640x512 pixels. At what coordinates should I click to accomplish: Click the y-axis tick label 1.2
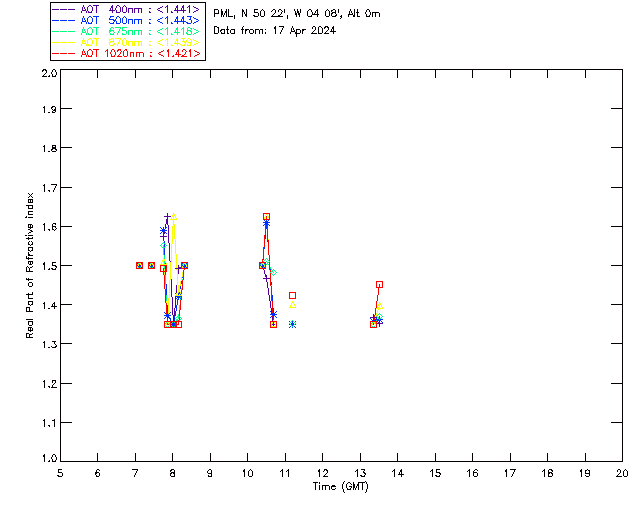pyautogui.click(x=49, y=384)
